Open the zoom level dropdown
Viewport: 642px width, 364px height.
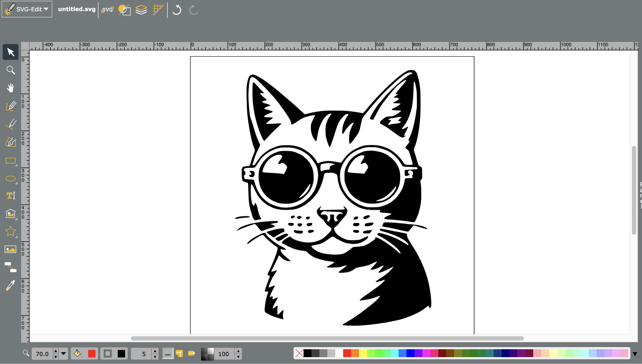point(63,354)
